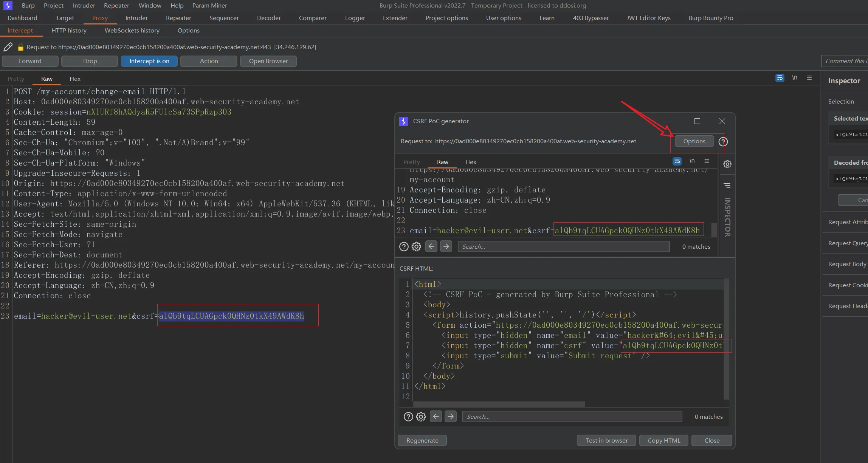Click Copy HTML button
The width and height of the screenshot is (868, 463).
click(x=664, y=440)
